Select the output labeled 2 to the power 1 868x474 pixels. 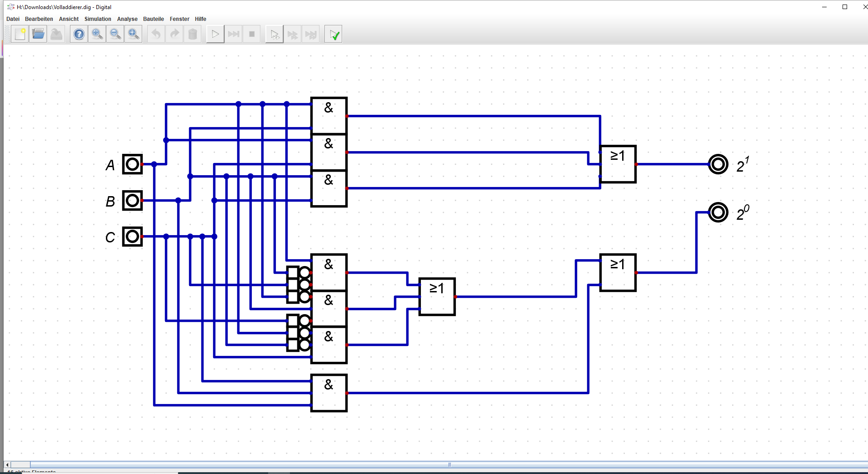[x=718, y=164]
